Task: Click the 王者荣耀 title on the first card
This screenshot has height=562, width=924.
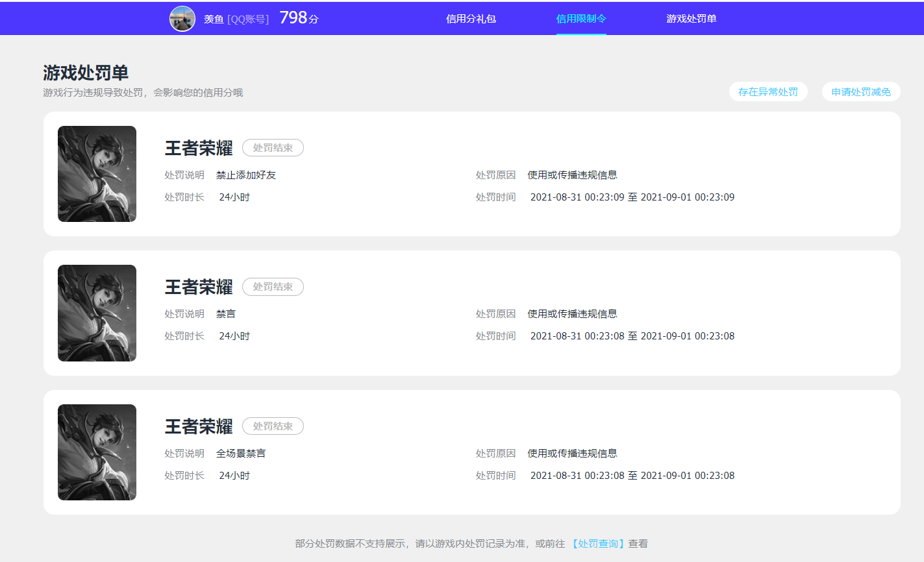Action: click(197, 147)
